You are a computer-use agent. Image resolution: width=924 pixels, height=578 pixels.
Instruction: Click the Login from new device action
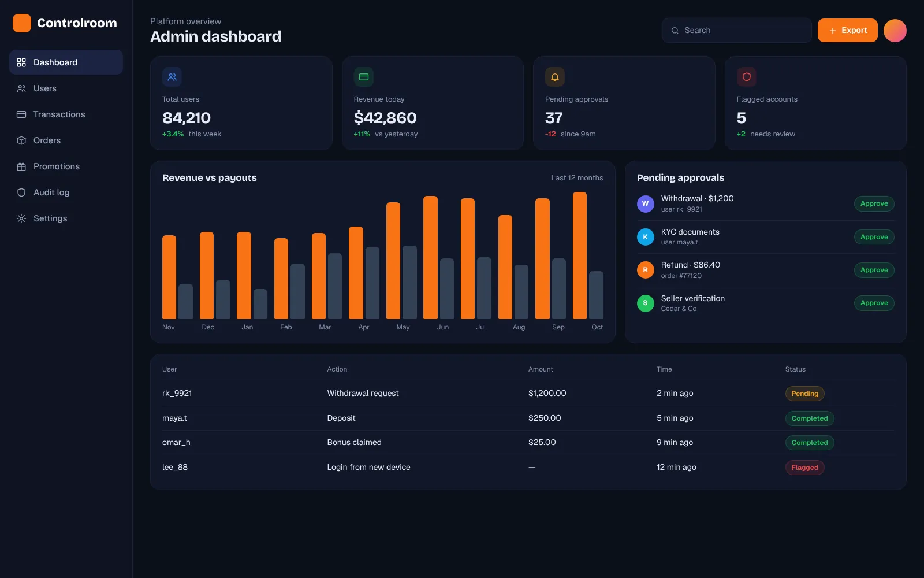tap(368, 467)
